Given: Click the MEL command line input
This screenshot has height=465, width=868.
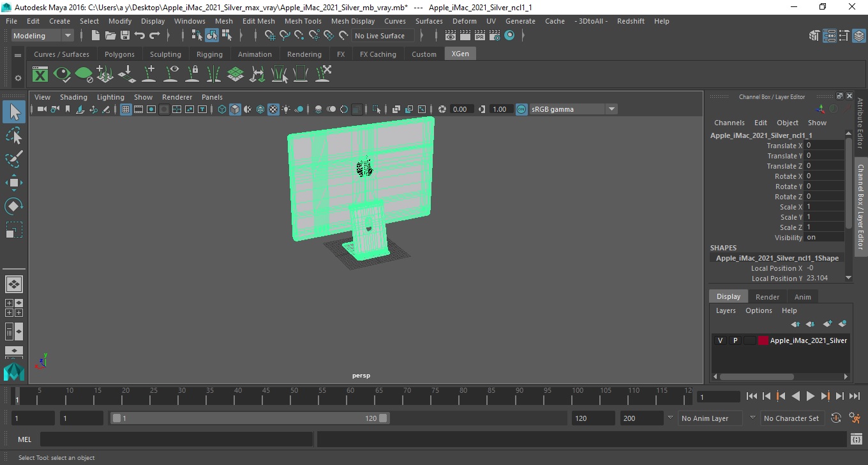Looking at the screenshot, I should (x=176, y=439).
